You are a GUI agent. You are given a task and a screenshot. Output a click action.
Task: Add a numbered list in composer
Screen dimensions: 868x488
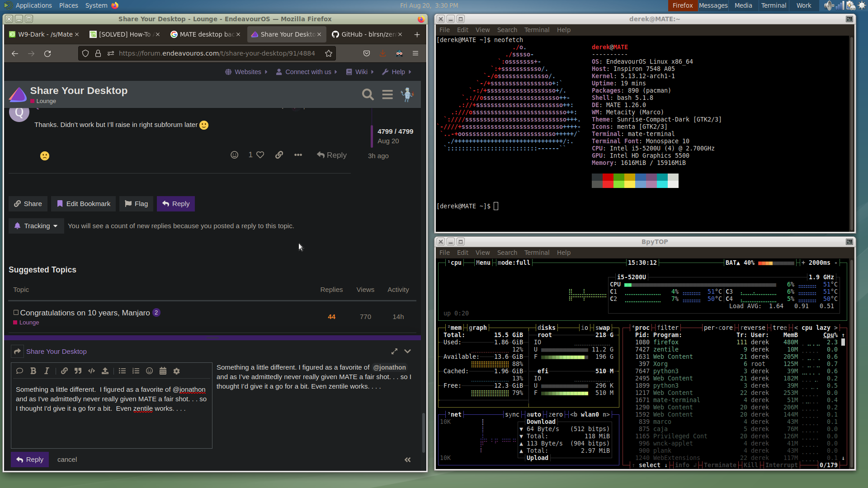coord(136,371)
